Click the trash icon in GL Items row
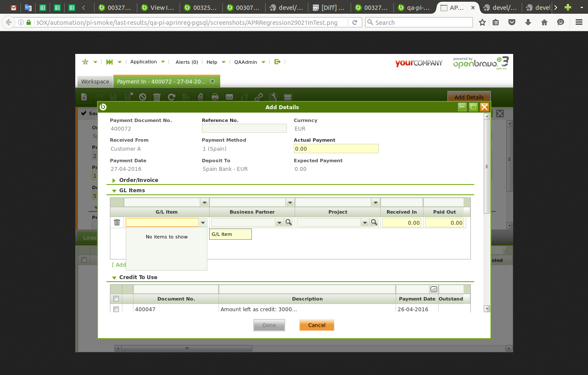Image resolution: width=588 pixels, height=375 pixels. 117,222
